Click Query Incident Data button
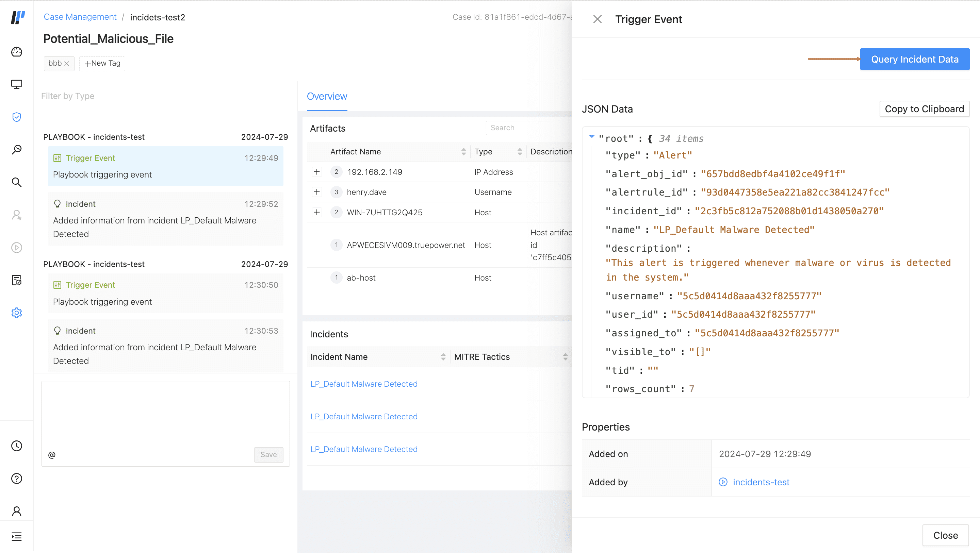The width and height of the screenshot is (980, 553). tap(914, 59)
